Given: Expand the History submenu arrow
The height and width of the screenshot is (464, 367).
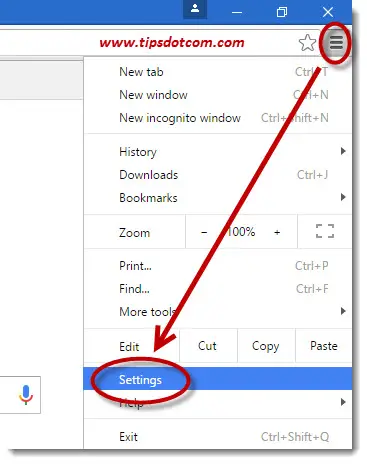Looking at the screenshot, I should click(x=343, y=151).
